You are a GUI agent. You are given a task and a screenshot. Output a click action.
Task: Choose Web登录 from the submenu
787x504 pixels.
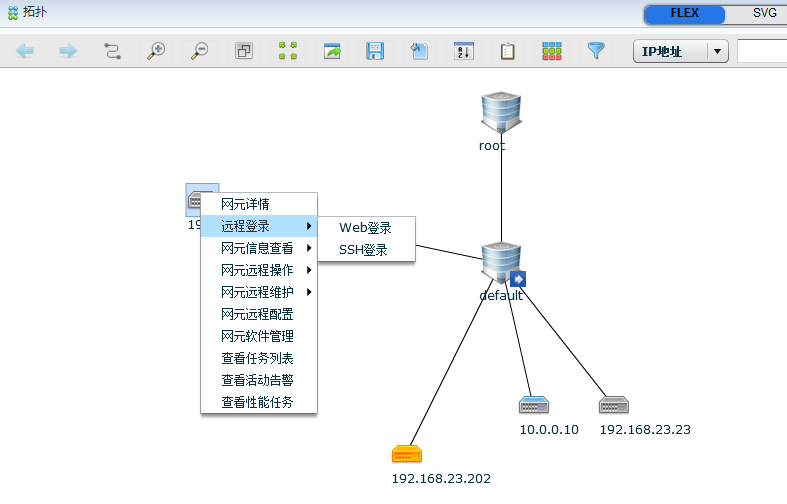pyautogui.click(x=365, y=228)
